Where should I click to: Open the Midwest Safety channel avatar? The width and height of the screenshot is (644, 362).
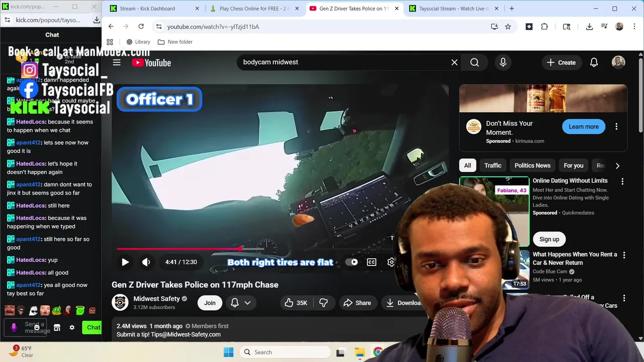tap(120, 303)
